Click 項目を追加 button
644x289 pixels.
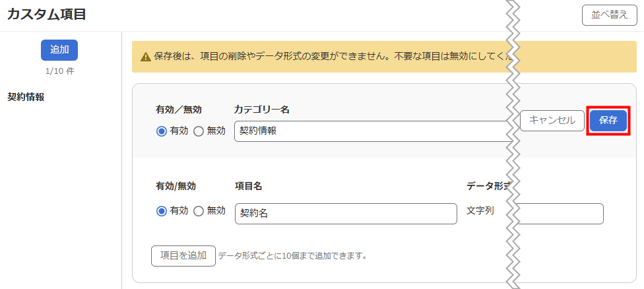coord(183,256)
